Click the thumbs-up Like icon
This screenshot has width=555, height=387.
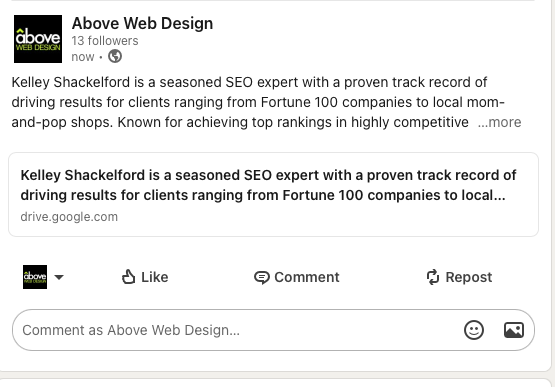(x=128, y=277)
